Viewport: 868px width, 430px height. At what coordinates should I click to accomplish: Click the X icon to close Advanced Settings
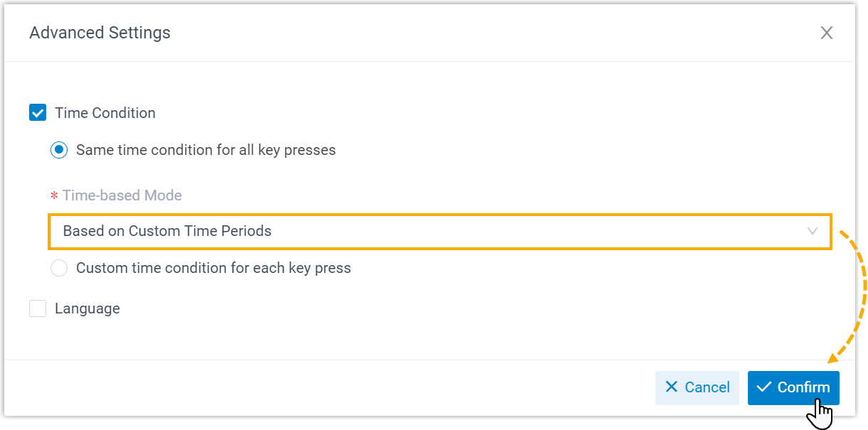coord(827,32)
